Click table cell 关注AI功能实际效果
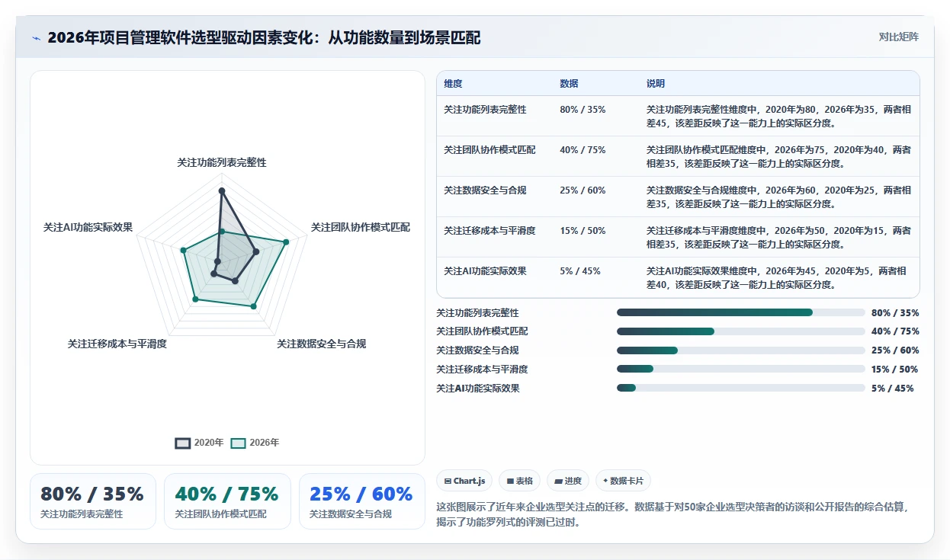 click(485, 271)
